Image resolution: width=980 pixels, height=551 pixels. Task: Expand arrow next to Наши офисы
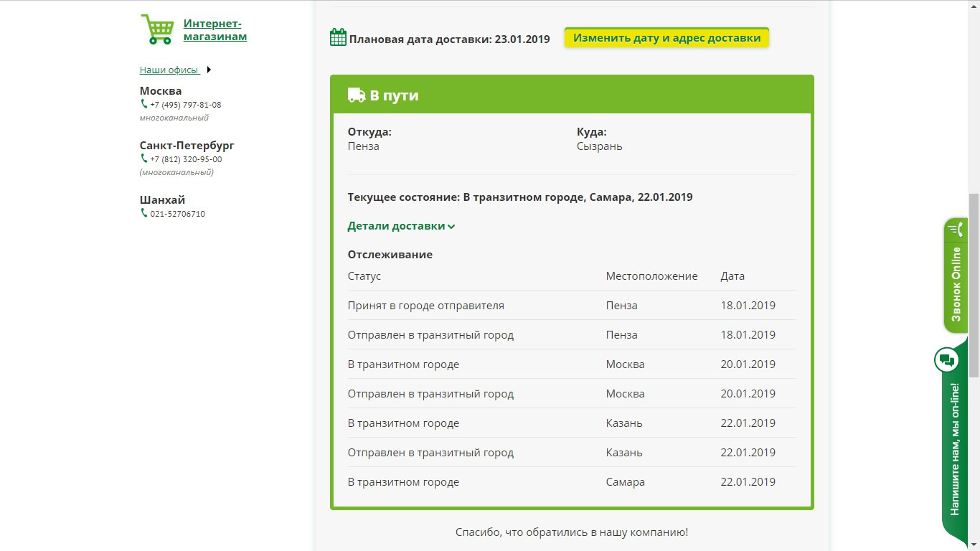point(209,70)
